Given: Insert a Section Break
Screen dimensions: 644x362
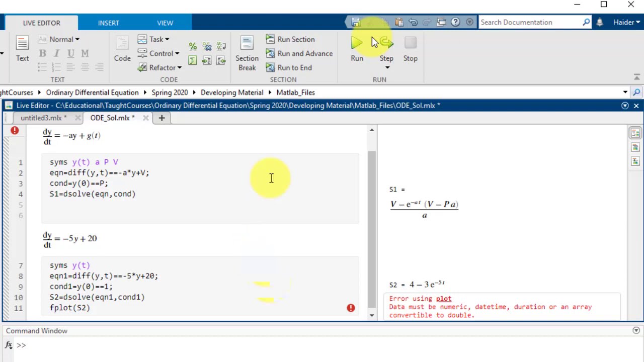Looking at the screenshot, I should 247,53.
